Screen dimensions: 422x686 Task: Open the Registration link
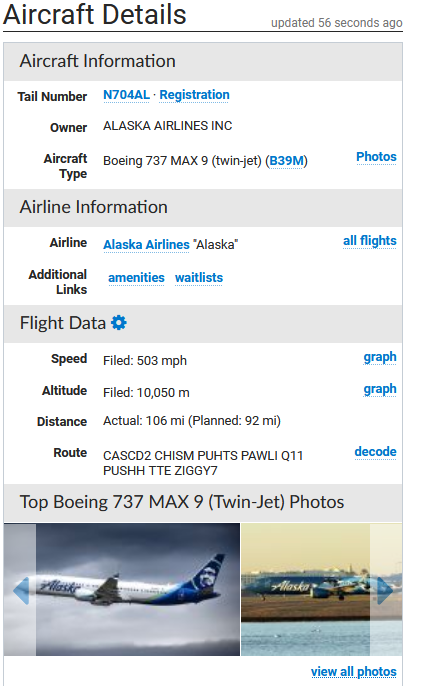[x=194, y=95]
